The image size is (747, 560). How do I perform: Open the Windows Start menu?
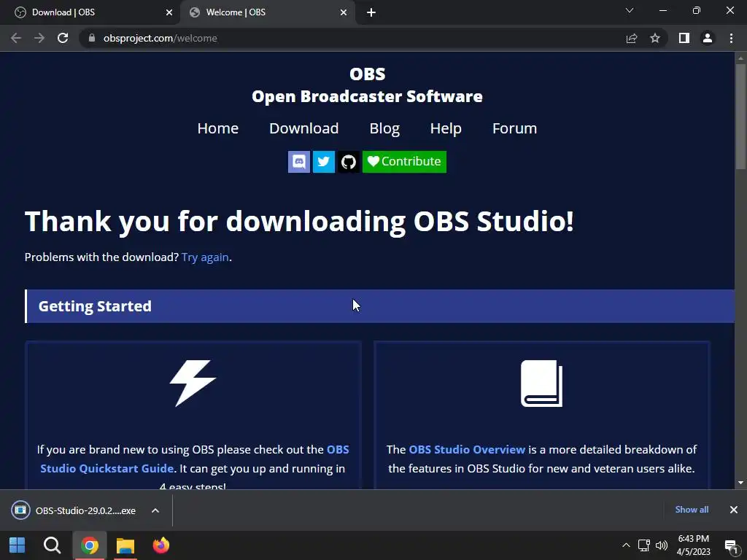coord(18,545)
